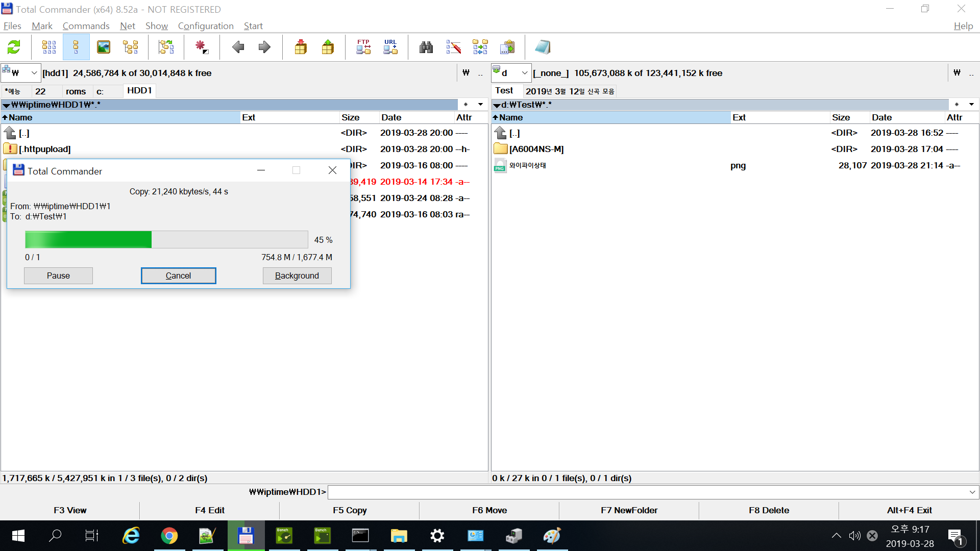Click the volume icon in system tray

click(854, 536)
